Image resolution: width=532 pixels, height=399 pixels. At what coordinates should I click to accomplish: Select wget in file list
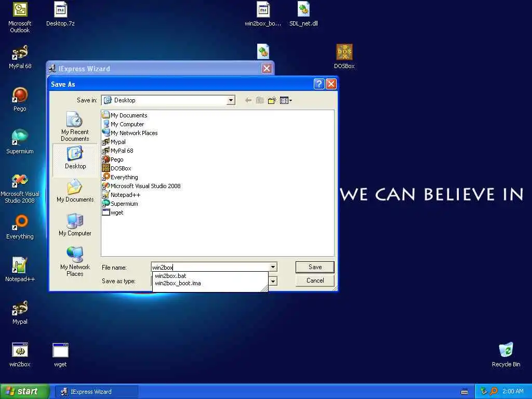tap(113, 212)
